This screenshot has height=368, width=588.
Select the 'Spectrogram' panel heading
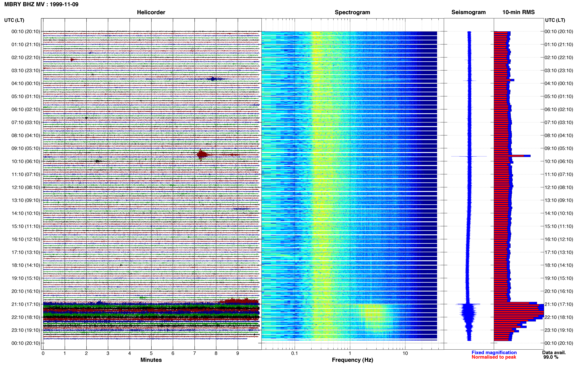[x=352, y=12]
